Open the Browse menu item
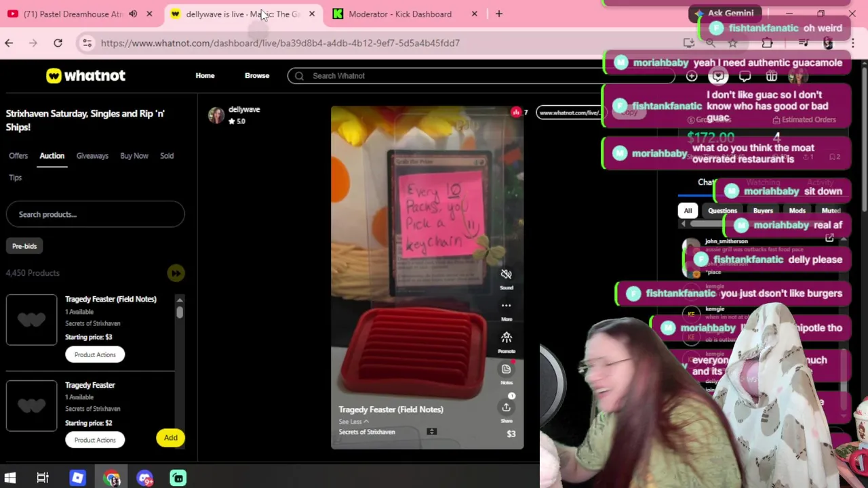 click(x=257, y=76)
